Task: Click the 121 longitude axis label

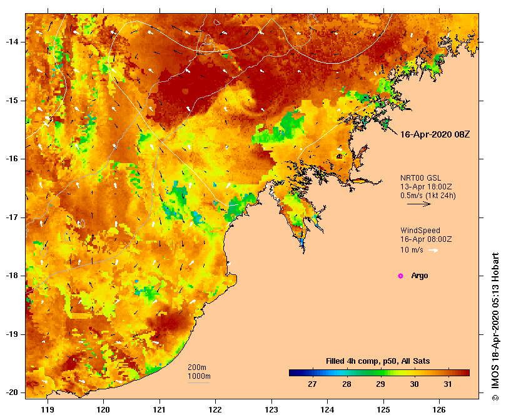Action: point(159,410)
